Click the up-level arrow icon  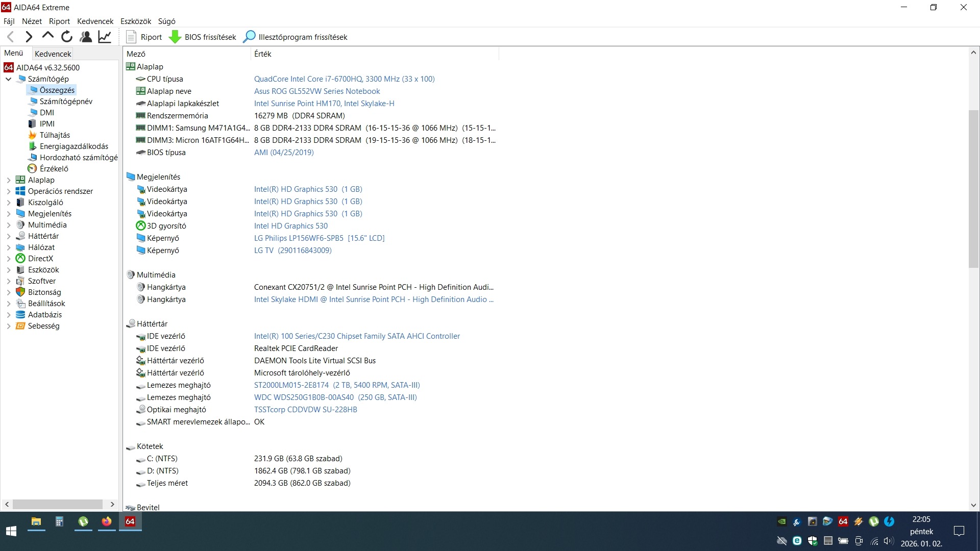tap(48, 36)
